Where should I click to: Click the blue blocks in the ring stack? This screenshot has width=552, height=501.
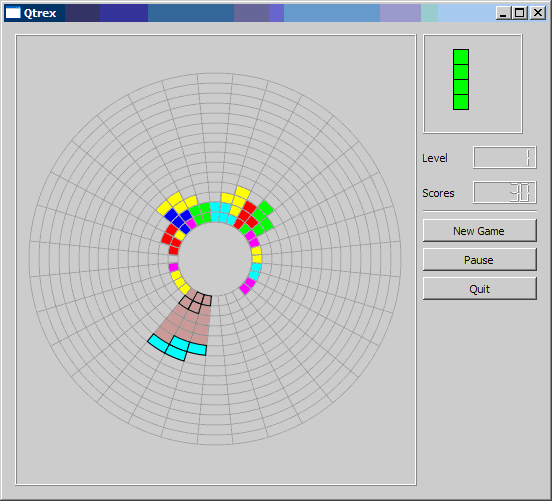click(x=178, y=220)
